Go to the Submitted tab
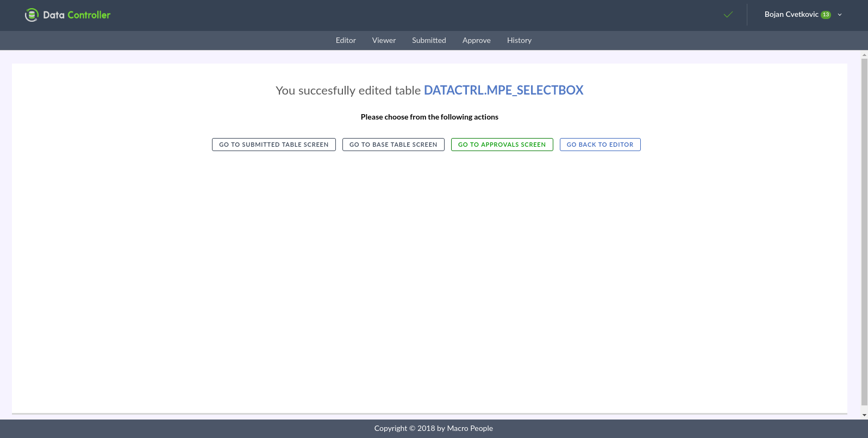 point(429,40)
